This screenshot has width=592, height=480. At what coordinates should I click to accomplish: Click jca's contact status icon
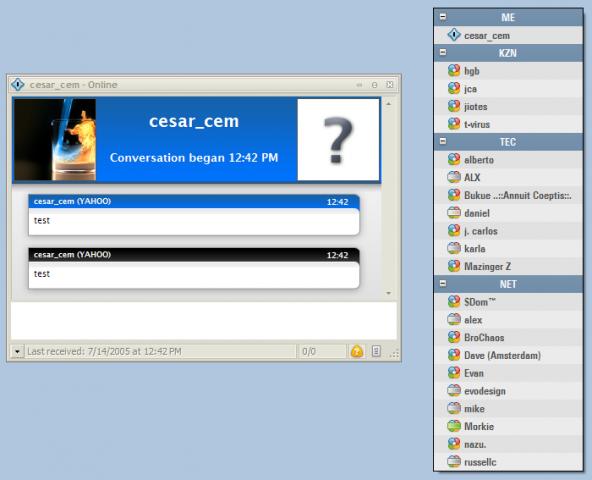(453, 88)
